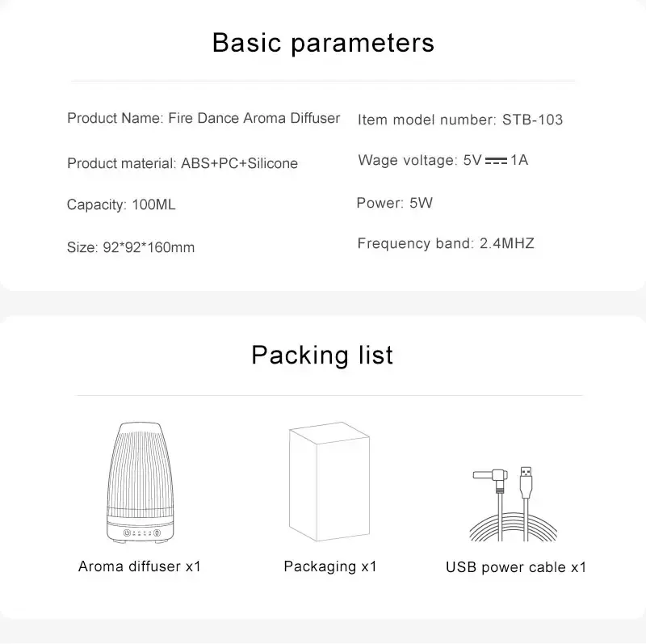The height and width of the screenshot is (644, 646).
Task: Click the Power: 5W text
Action: 395,203
